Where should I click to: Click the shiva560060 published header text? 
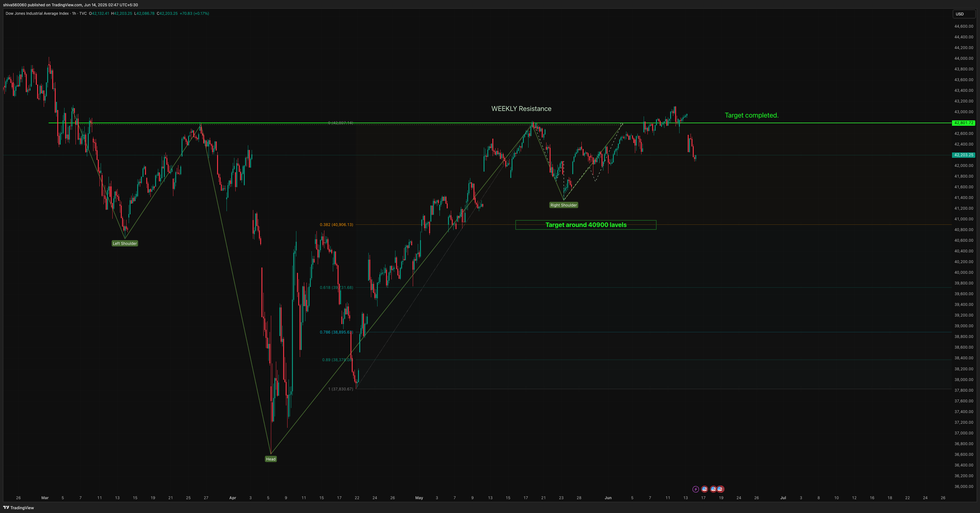click(x=70, y=5)
